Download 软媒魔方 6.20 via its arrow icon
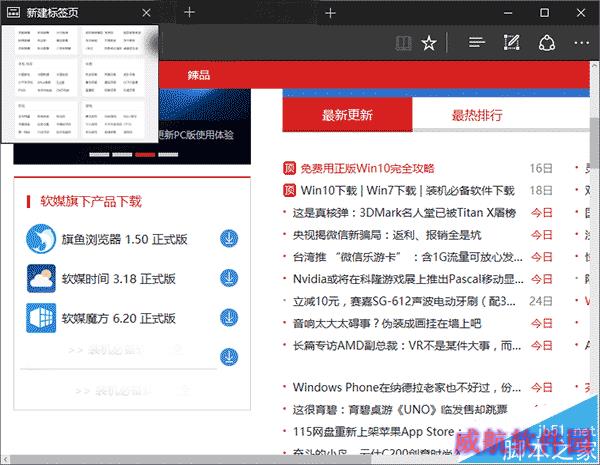The width and height of the screenshot is (600, 465). 229,318
